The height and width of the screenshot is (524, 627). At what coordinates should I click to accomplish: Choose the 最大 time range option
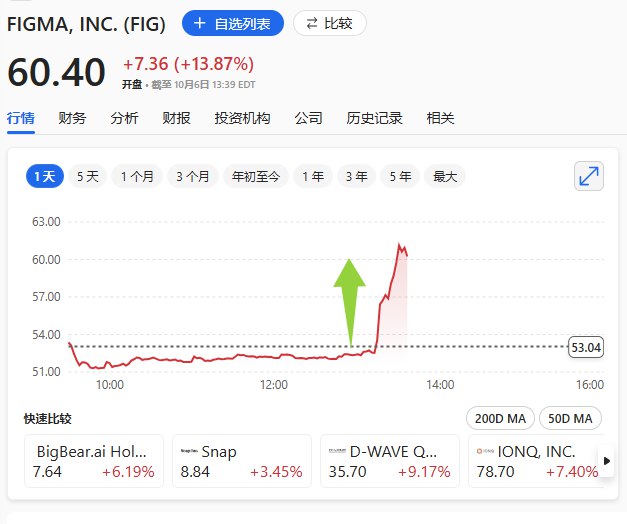[444, 176]
